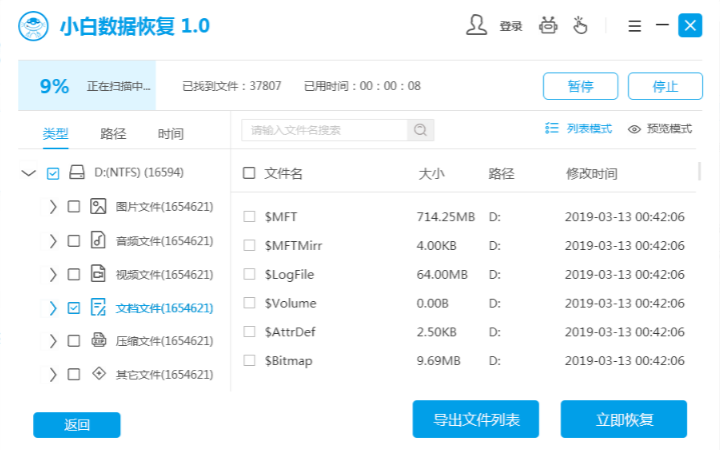Toggle the audio files (音频文件) checkbox

(x=73, y=241)
